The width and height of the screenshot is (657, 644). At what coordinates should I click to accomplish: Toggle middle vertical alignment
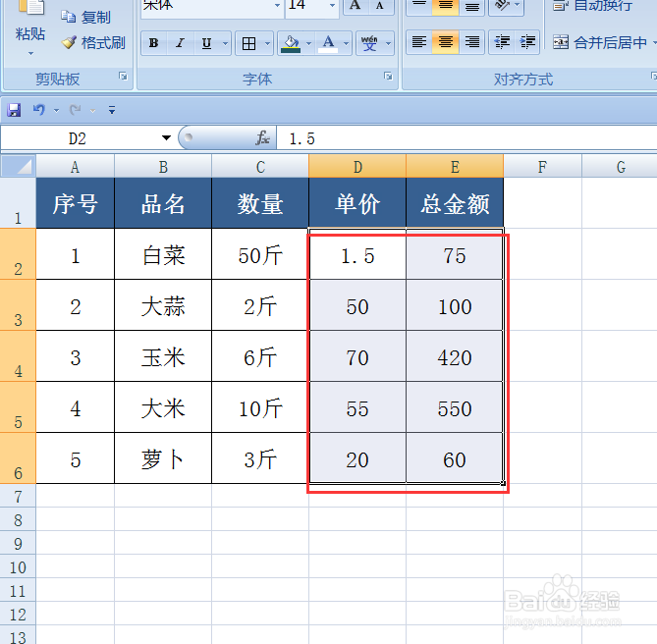tap(446, 6)
